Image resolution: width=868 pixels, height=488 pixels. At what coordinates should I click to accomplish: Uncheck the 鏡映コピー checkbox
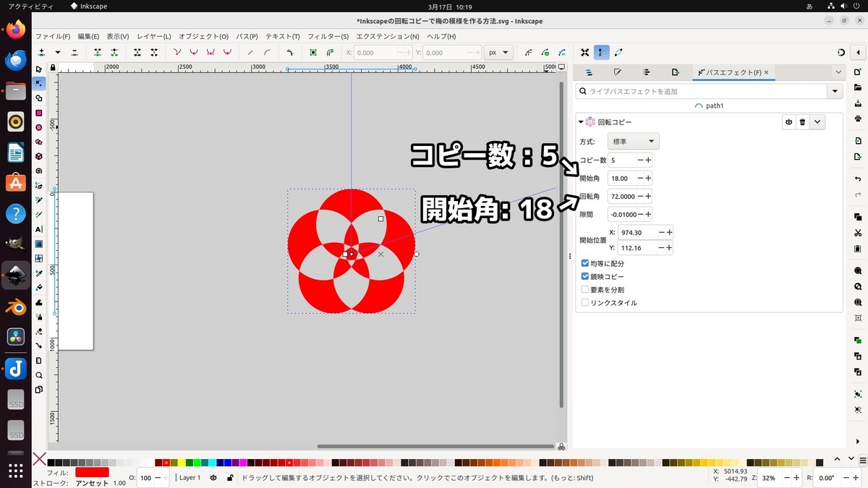(584, 276)
